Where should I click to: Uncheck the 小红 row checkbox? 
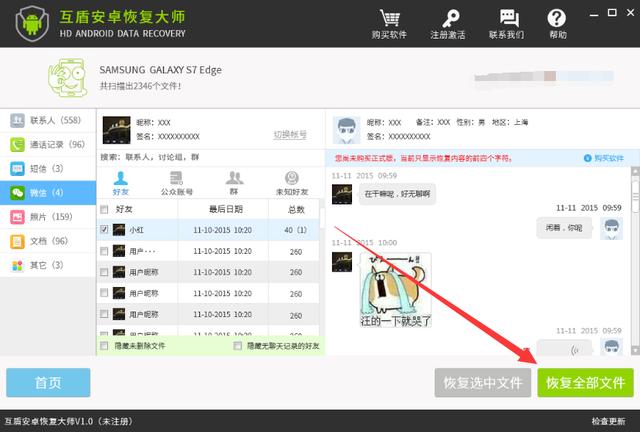(x=104, y=229)
